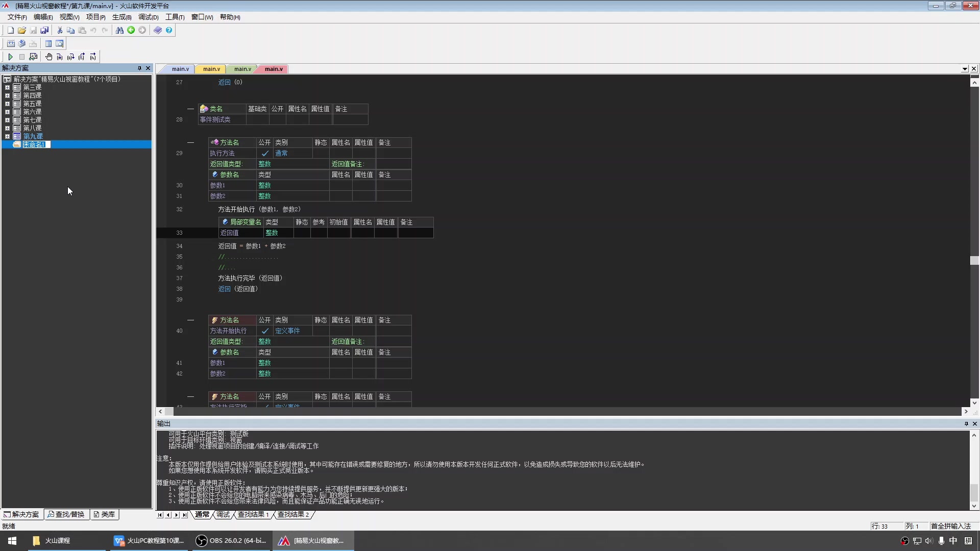This screenshot has width=980, height=551.
Task: Click the editor vertical scrollbar thumb
Action: pyautogui.click(x=974, y=260)
